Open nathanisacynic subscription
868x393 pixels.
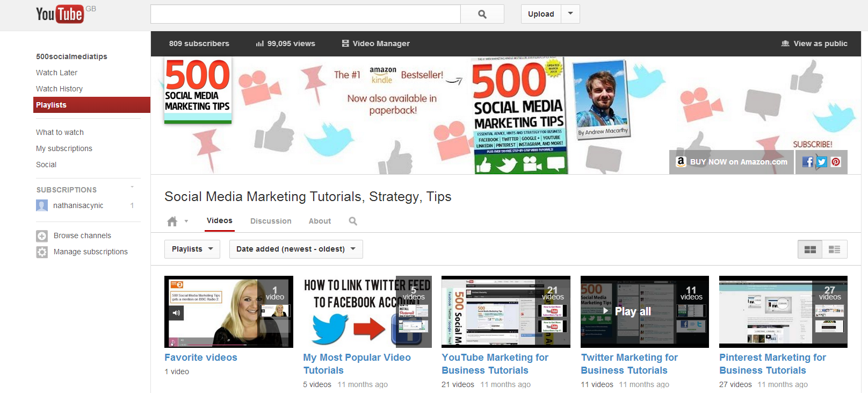(78, 205)
